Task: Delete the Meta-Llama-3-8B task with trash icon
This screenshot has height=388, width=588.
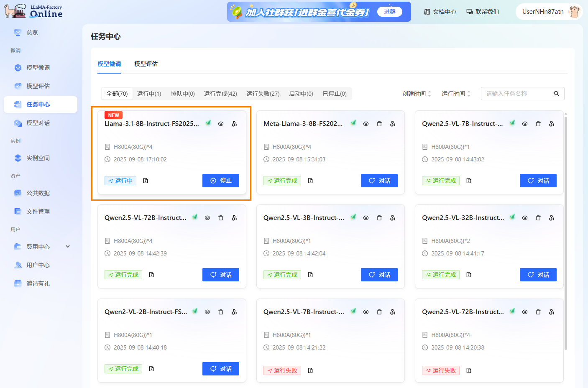Action: [x=379, y=124]
